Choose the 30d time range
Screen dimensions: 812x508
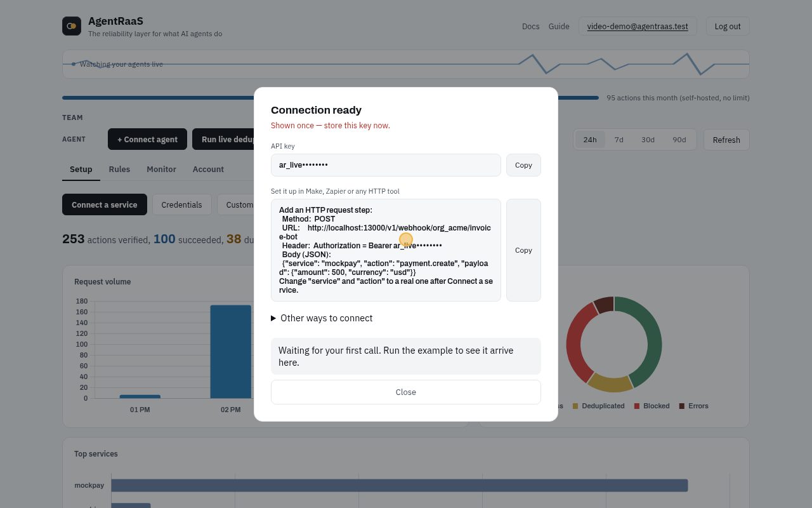click(x=648, y=140)
